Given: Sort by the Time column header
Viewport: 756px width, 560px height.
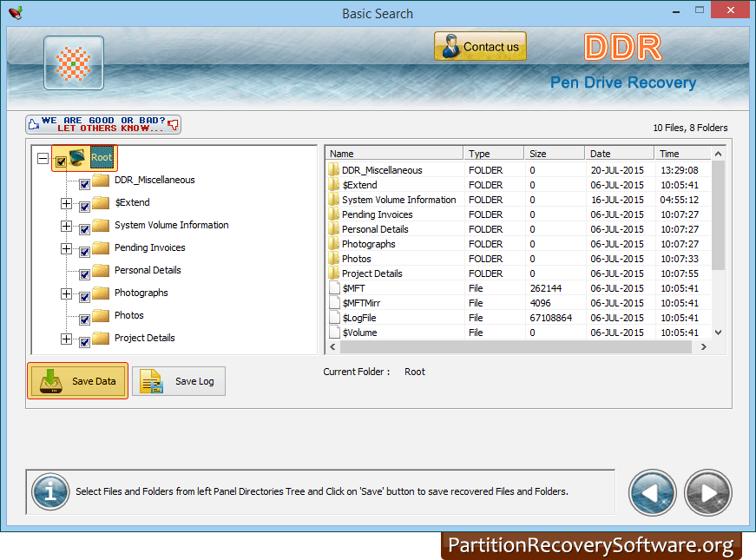Looking at the screenshot, I should point(682,154).
